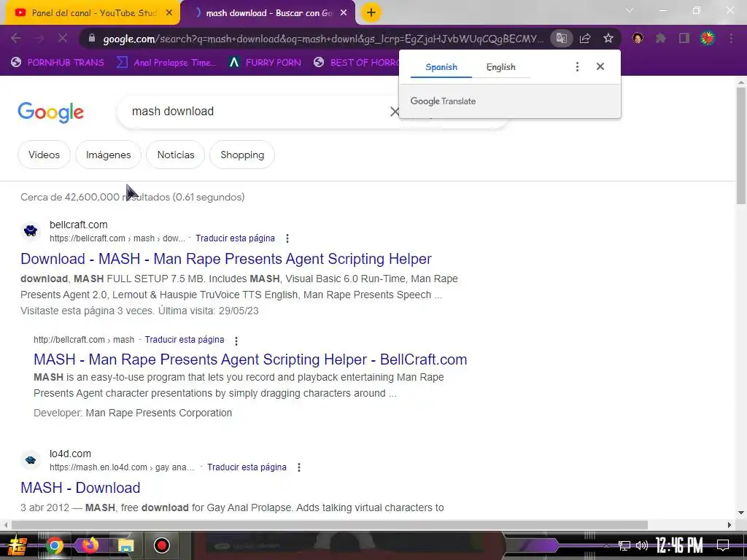The height and width of the screenshot is (560, 747).
Task: Click the lo4d.com site name text
Action: click(x=70, y=454)
